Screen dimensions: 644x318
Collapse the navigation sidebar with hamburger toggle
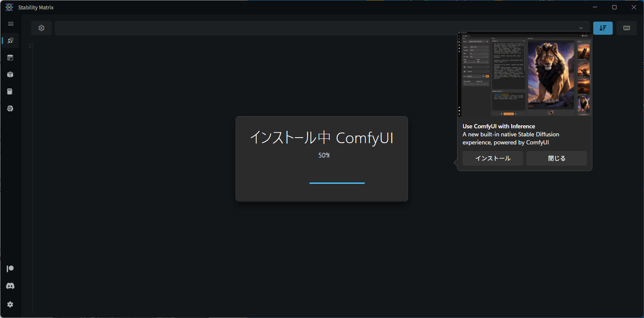pos(10,24)
